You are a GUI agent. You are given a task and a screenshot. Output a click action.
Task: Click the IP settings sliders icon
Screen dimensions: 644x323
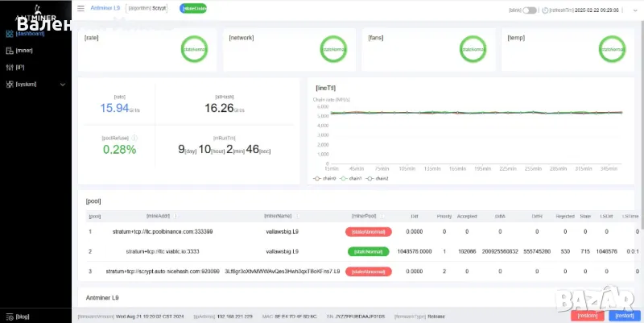pyautogui.click(x=8, y=67)
